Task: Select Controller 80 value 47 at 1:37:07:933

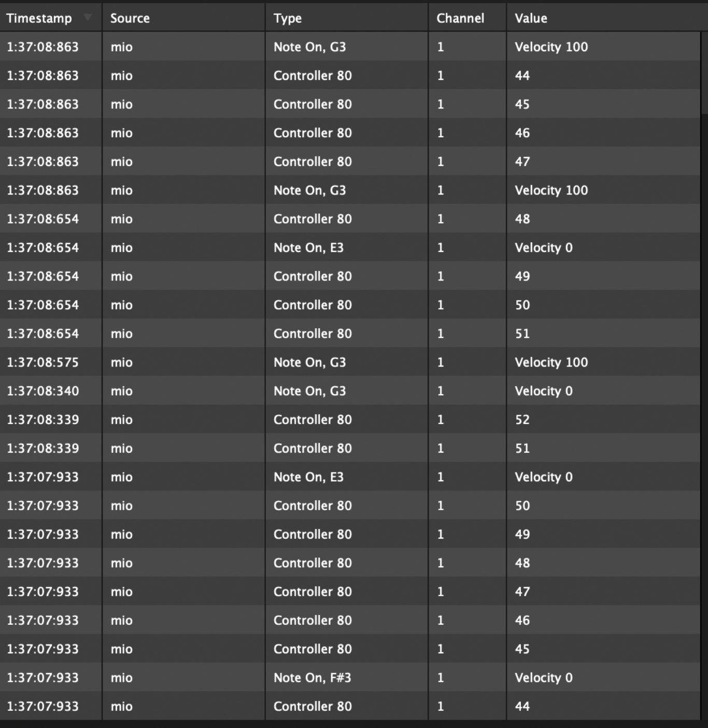Action: pyautogui.click(x=312, y=592)
